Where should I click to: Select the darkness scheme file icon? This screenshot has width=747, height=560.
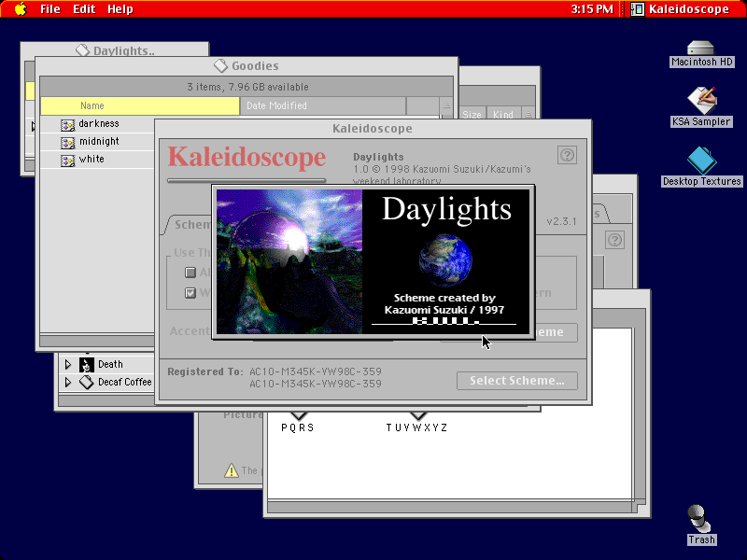tap(67, 125)
